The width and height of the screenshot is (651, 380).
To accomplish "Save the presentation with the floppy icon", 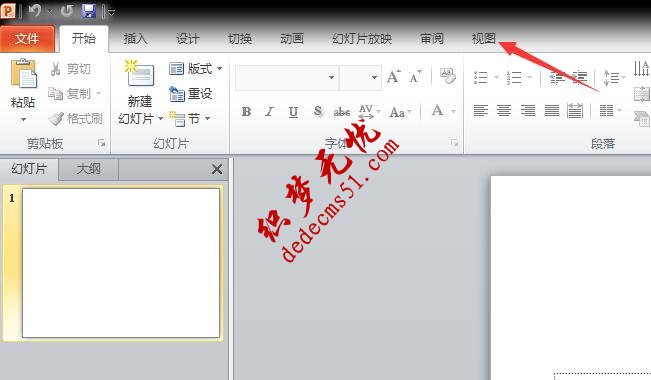I will pyautogui.click(x=89, y=11).
